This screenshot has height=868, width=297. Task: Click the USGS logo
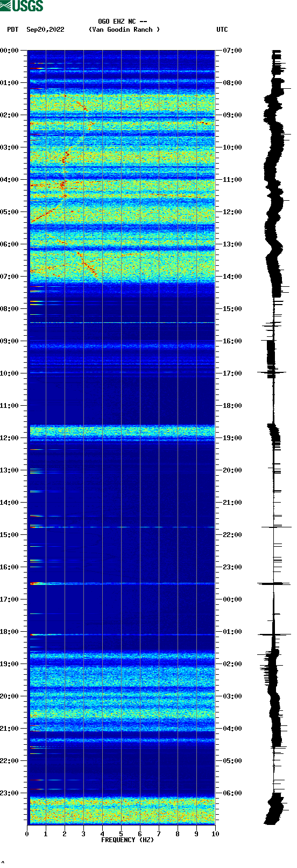pos(22,6)
